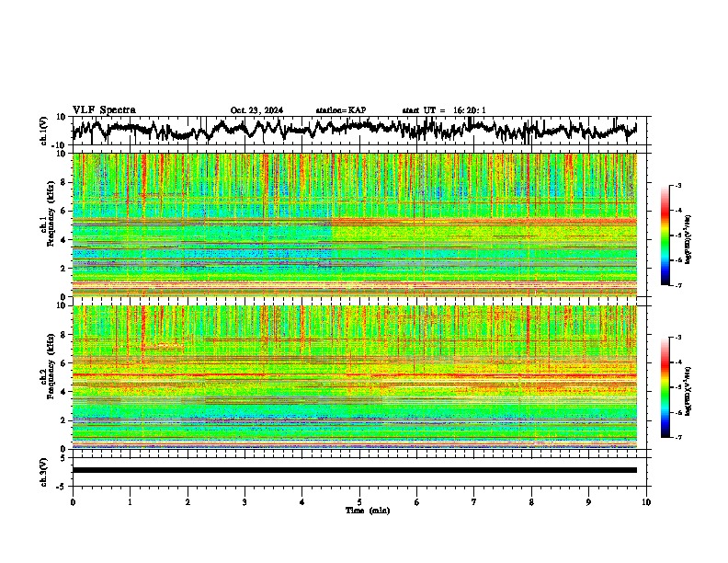The height and width of the screenshot is (563, 728).
Task: Click the "6" kHz tick of ch.2 spectrogram
Action: pyautogui.click(x=63, y=363)
